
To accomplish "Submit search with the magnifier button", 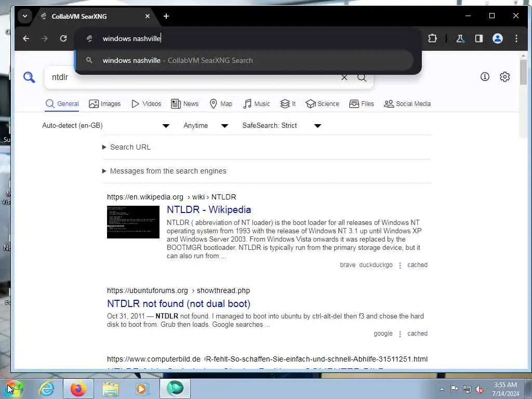I will [362, 77].
